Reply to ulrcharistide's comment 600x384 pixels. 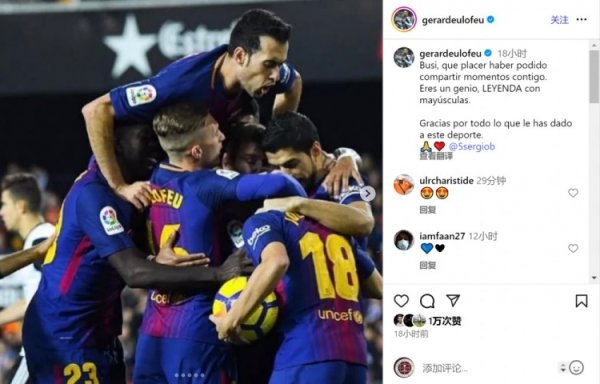click(427, 210)
